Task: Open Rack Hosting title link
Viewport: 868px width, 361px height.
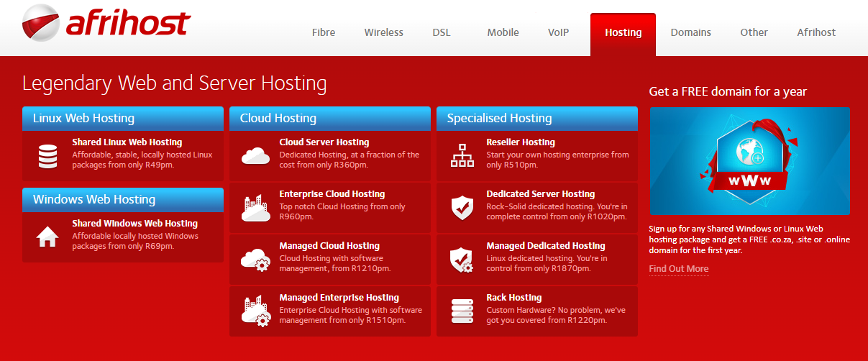Action: [514, 298]
